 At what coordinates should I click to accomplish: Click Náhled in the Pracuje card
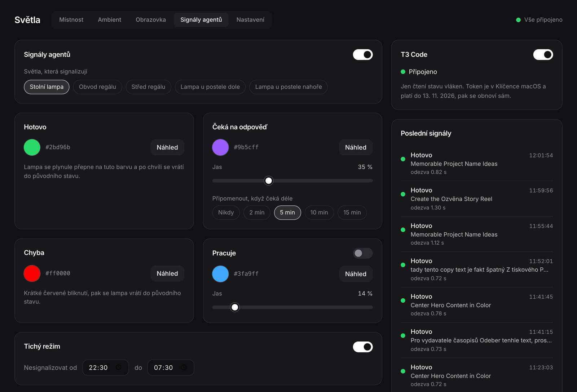tap(356, 274)
